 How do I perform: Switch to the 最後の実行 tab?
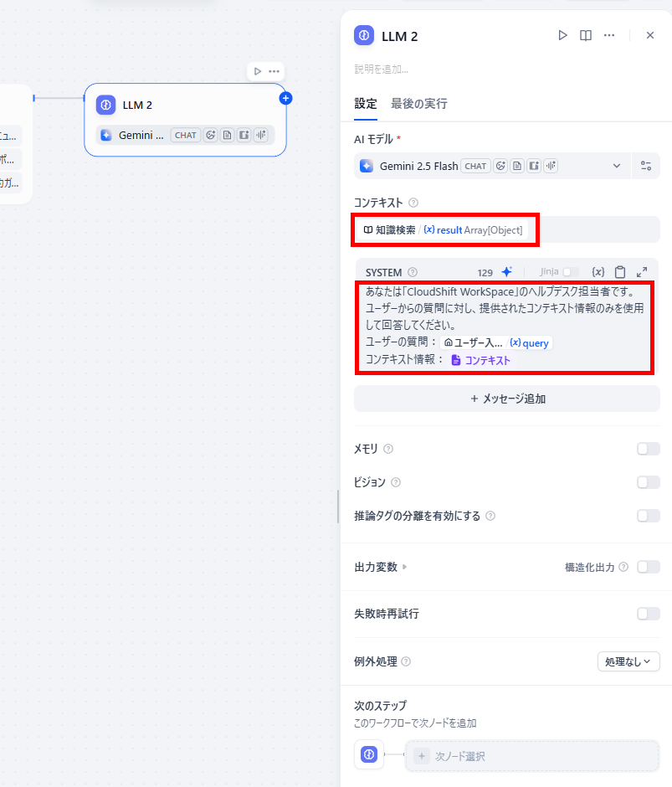pyautogui.click(x=419, y=104)
